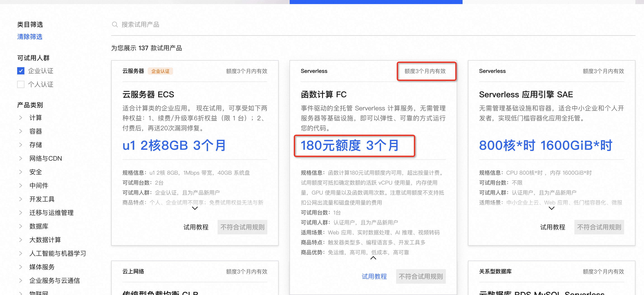644x295 pixels.
Task: Click 额度3个月内有效 on the ECS card
Action: coord(247,71)
